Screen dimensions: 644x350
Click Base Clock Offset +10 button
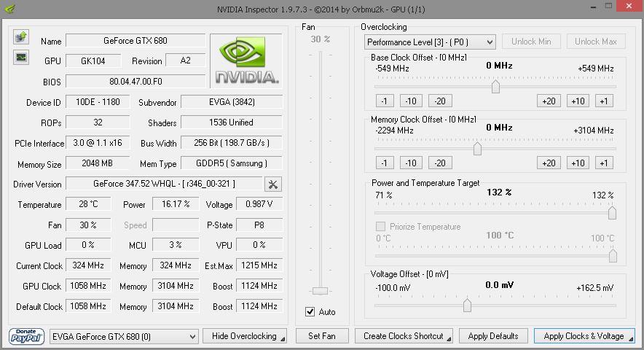[578, 101]
